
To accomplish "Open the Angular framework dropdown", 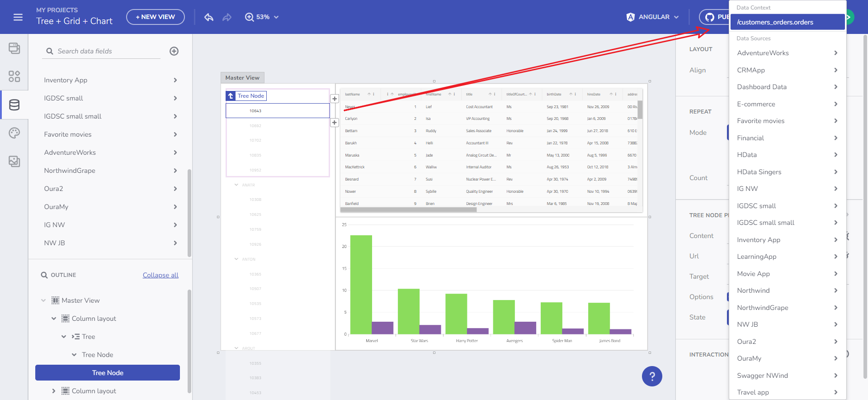I will [x=653, y=17].
